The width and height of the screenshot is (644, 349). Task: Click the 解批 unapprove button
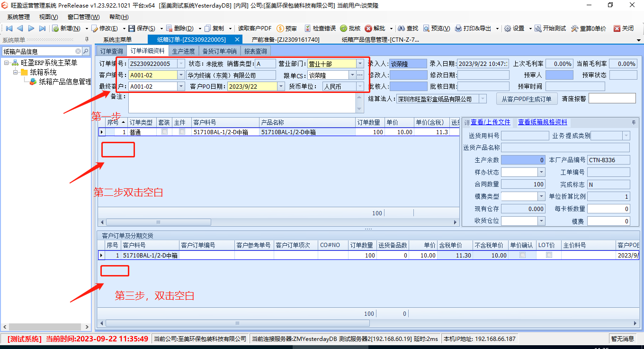point(376,28)
